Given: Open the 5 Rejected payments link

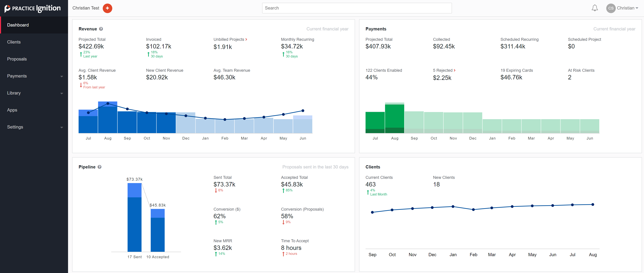Looking at the screenshot, I should pyautogui.click(x=442, y=70).
